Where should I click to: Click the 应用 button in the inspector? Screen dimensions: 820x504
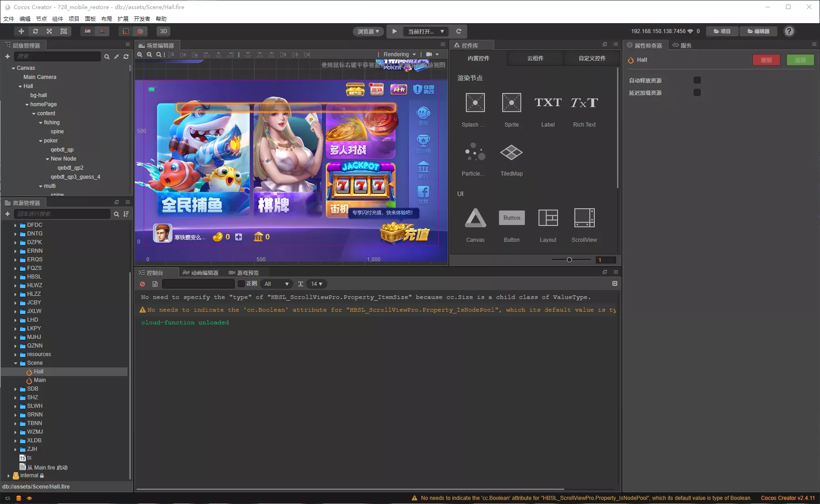[x=800, y=60]
